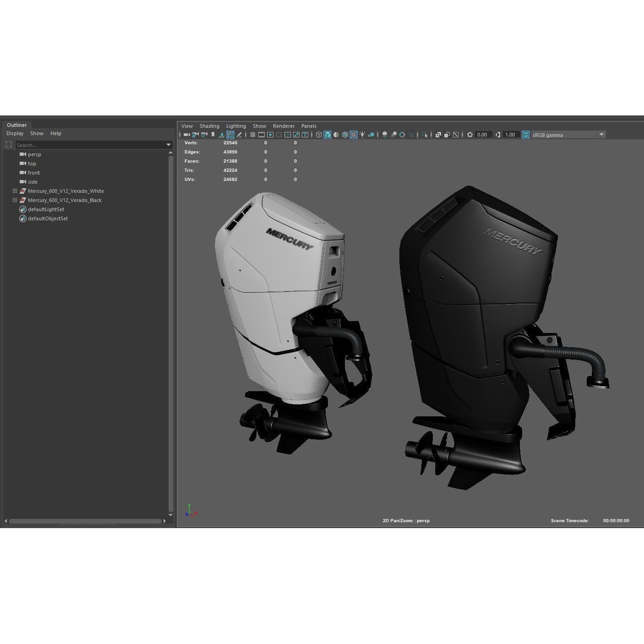Screen dimensions: 644x644
Task: Open the Renderer menu
Action: 284,126
